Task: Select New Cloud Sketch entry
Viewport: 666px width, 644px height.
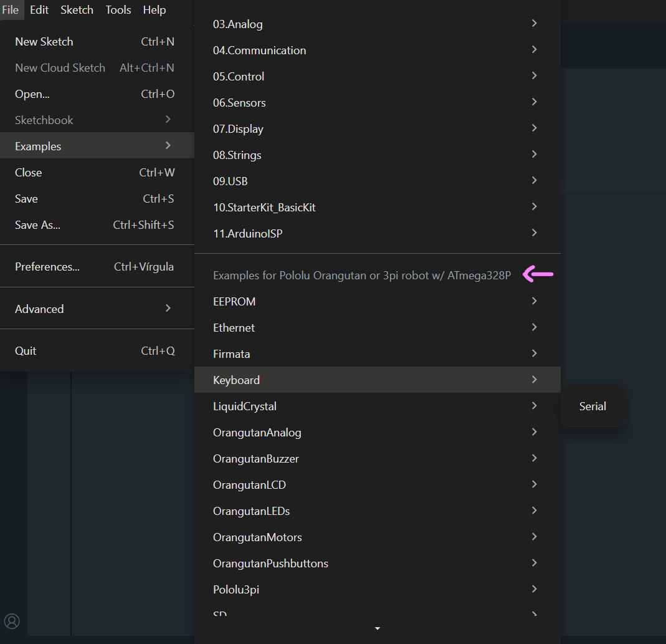Action: 97,68
